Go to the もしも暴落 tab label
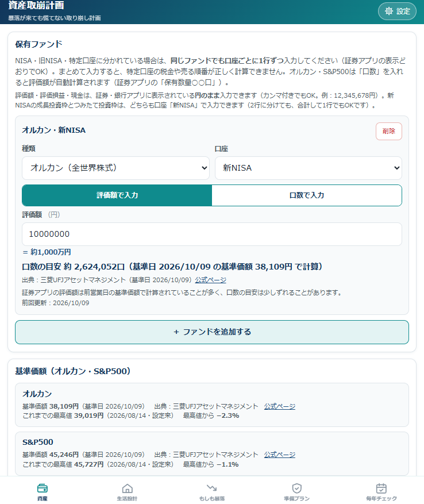The image size is (424, 504). tap(212, 498)
